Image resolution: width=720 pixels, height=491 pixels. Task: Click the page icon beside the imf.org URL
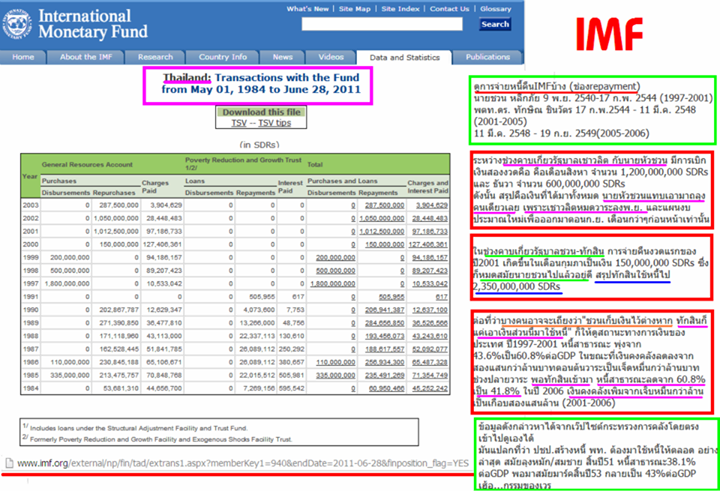[9, 463]
